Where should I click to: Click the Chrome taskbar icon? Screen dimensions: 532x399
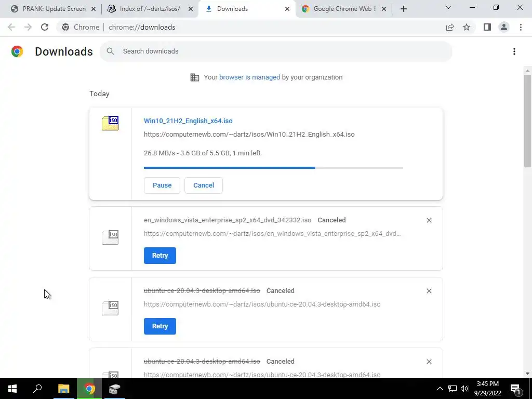tap(89, 389)
